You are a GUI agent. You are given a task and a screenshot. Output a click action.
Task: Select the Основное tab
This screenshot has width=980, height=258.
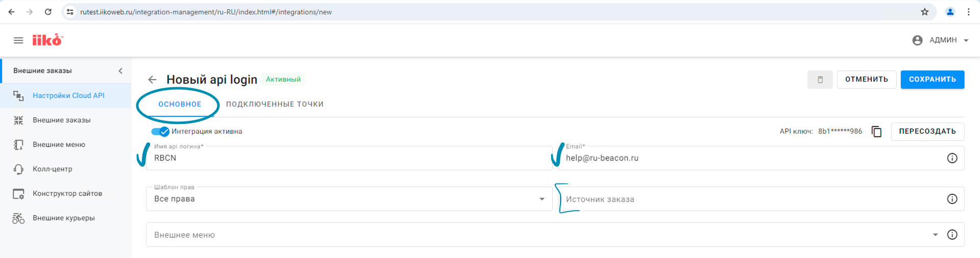(x=180, y=104)
